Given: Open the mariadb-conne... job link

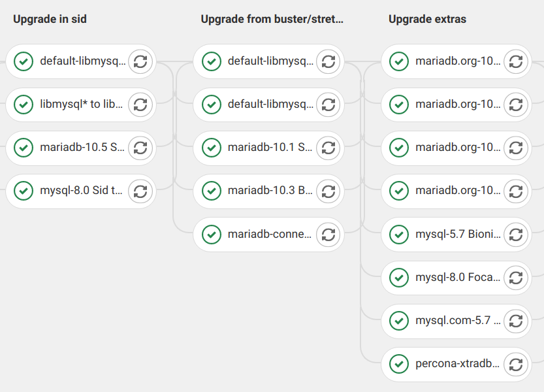Looking at the screenshot, I should pyautogui.click(x=269, y=234).
